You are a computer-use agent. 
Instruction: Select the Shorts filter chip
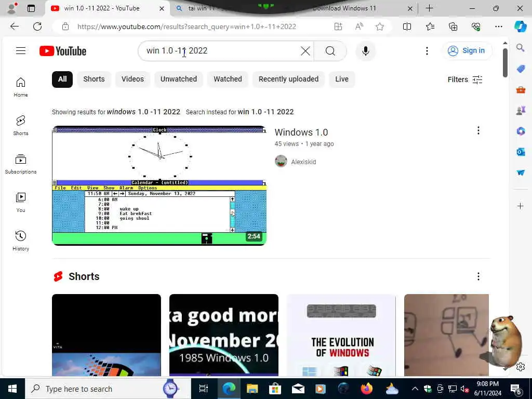tap(94, 79)
